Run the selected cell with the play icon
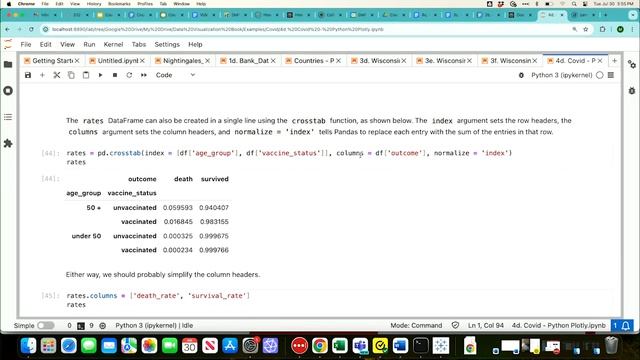 point(100,75)
